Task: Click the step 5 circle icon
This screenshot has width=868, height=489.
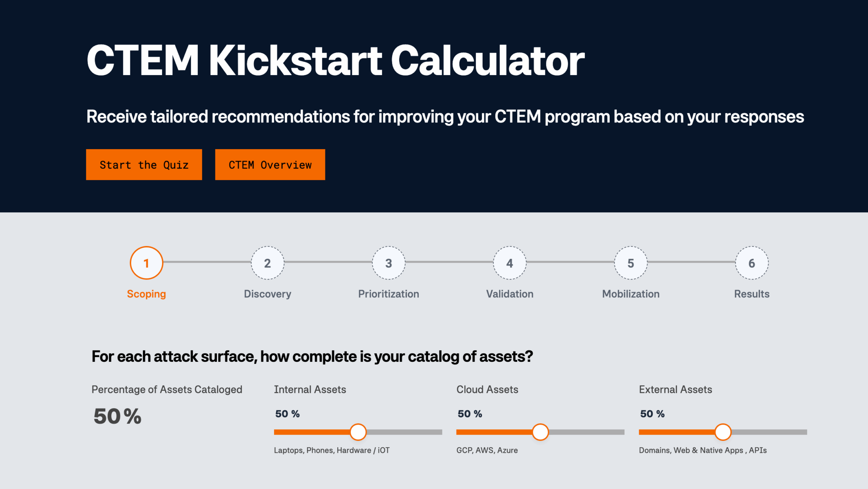Action: pos(630,263)
